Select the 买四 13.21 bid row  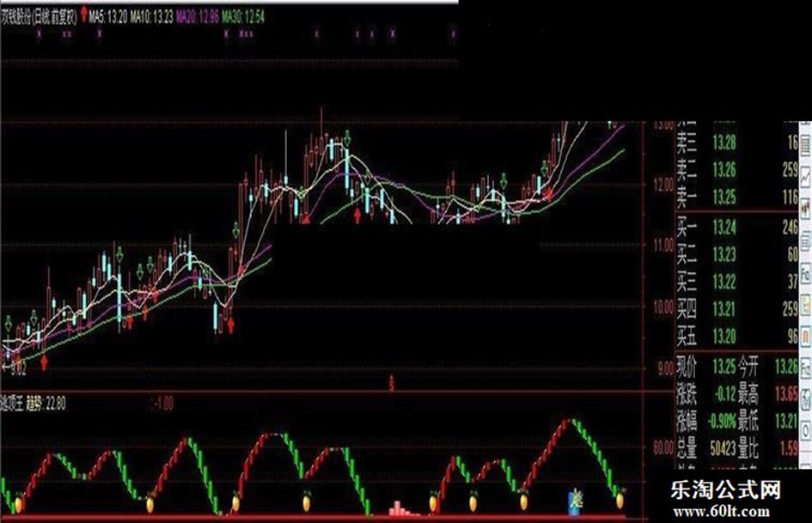[x=736, y=309]
